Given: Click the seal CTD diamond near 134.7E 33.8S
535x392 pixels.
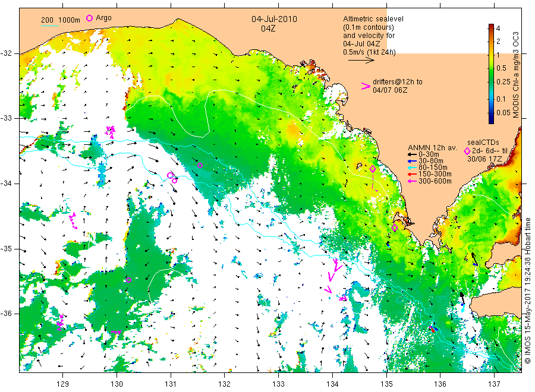Looking at the screenshot, I should click(373, 169).
